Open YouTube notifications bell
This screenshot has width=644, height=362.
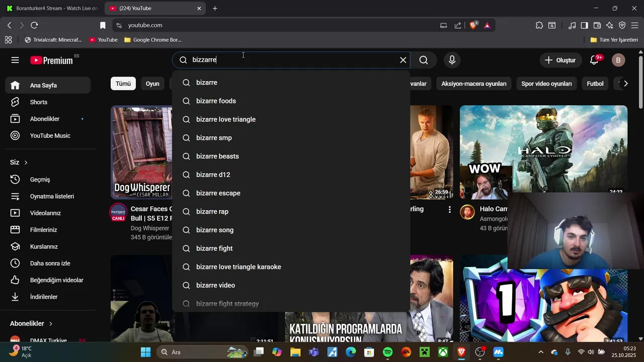[594, 60]
